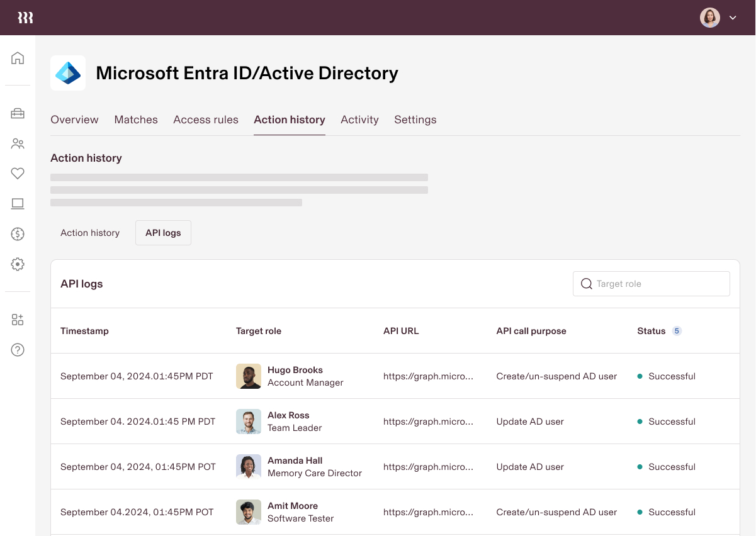Click timestamp in Amanda Hall row
The height and width of the screenshot is (536, 756).
pyautogui.click(x=138, y=467)
